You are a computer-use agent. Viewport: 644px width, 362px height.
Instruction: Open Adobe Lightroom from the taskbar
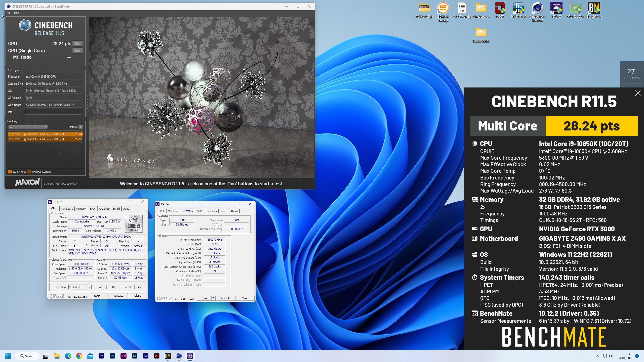point(135,356)
